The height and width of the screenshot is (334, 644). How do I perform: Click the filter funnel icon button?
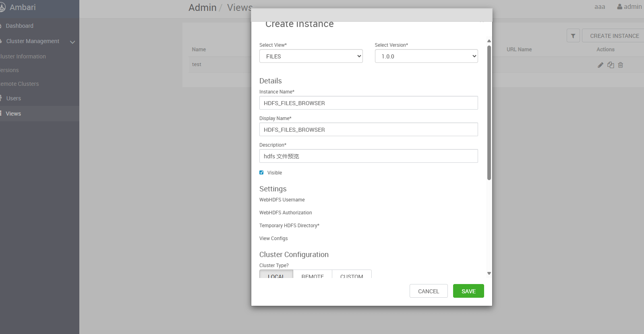pyautogui.click(x=573, y=36)
